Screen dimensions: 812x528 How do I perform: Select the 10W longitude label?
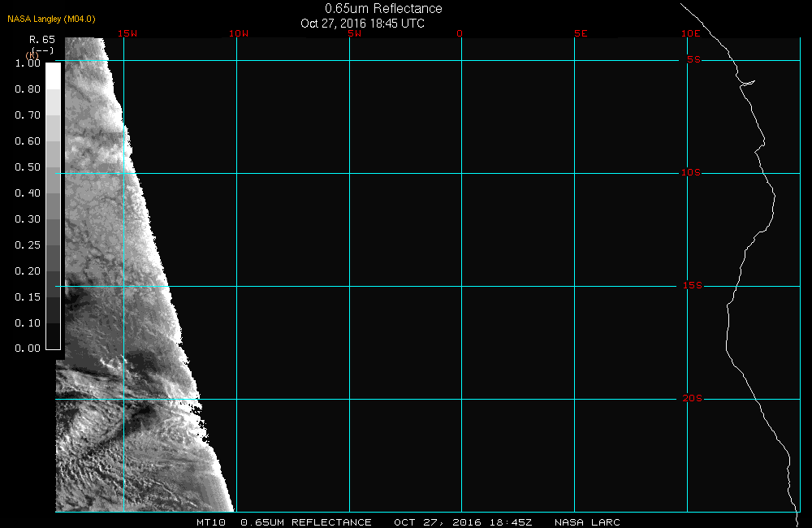point(239,33)
